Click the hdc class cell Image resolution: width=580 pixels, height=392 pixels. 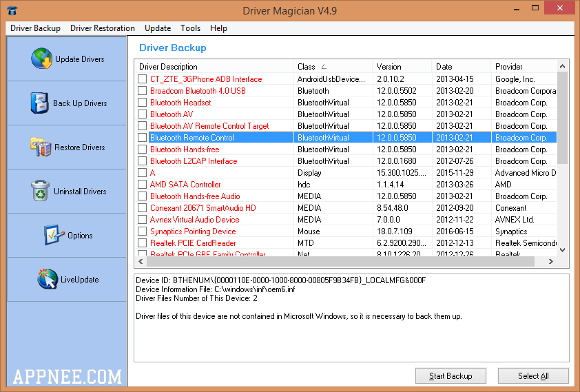tap(304, 185)
